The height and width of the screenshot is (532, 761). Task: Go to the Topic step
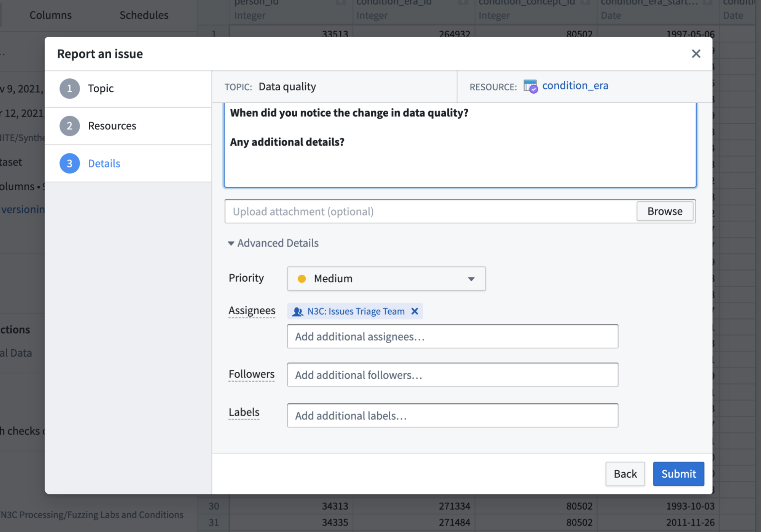(x=101, y=88)
